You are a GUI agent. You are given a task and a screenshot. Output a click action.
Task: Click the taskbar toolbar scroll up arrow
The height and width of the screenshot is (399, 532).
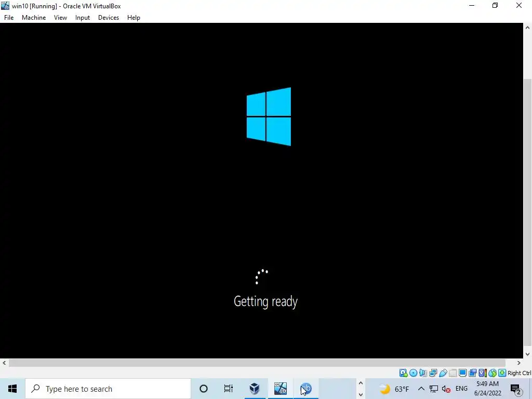coord(361,383)
